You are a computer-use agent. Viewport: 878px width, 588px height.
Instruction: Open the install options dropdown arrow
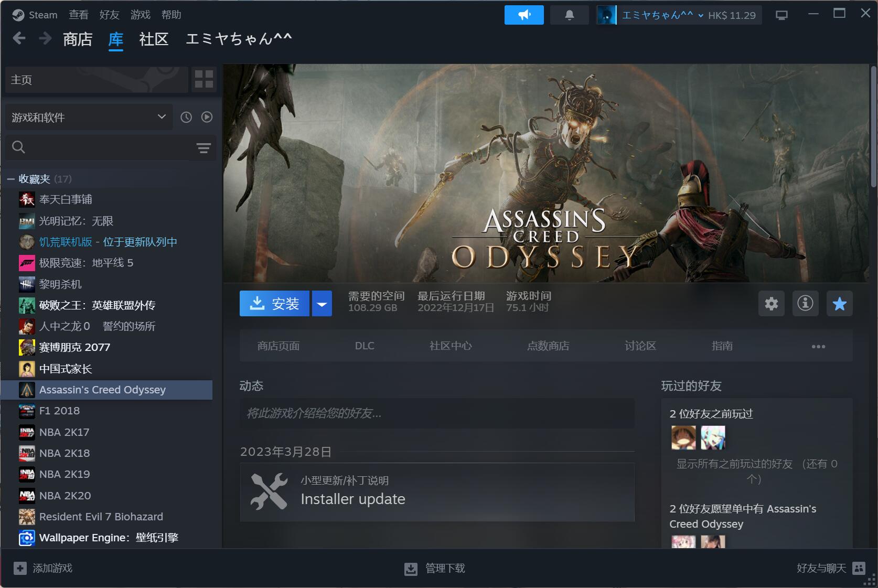click(x=322, y=304)
